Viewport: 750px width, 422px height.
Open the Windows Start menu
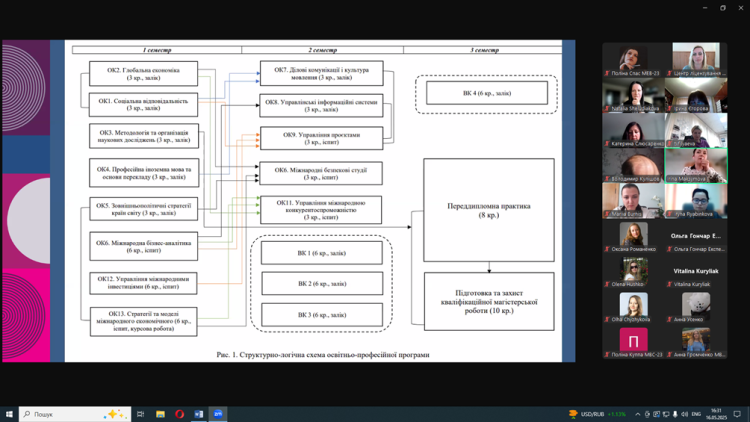click(x=9, y=414)
